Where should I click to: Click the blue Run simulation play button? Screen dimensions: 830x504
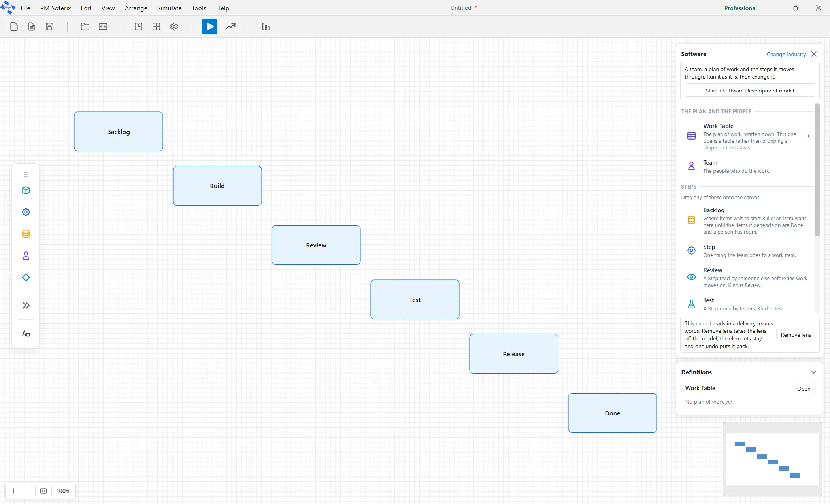tap(209, 26)
